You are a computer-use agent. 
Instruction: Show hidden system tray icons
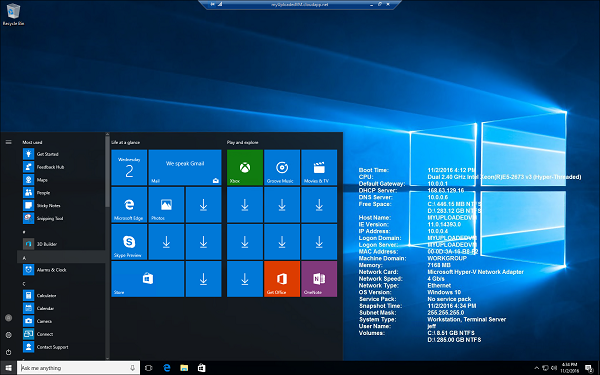tap(536, 368)
